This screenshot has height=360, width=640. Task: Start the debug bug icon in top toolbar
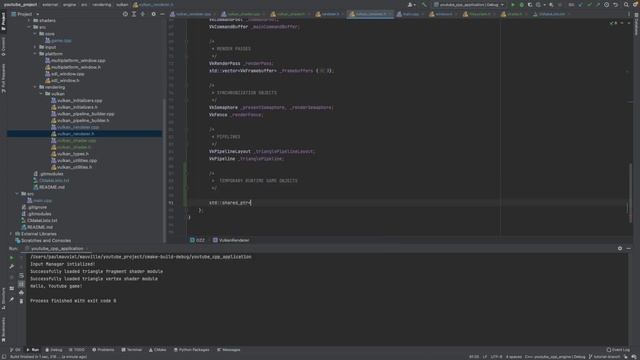(x=522, y=4)
